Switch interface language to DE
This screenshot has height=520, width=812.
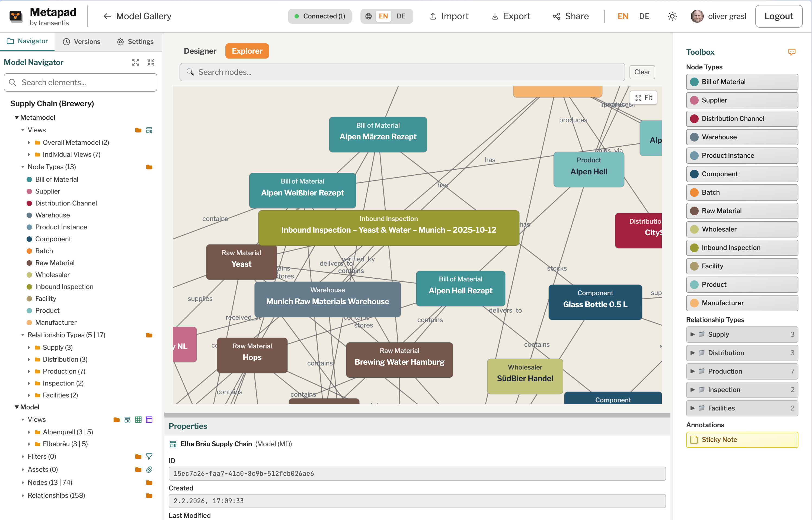pos(644,16)
